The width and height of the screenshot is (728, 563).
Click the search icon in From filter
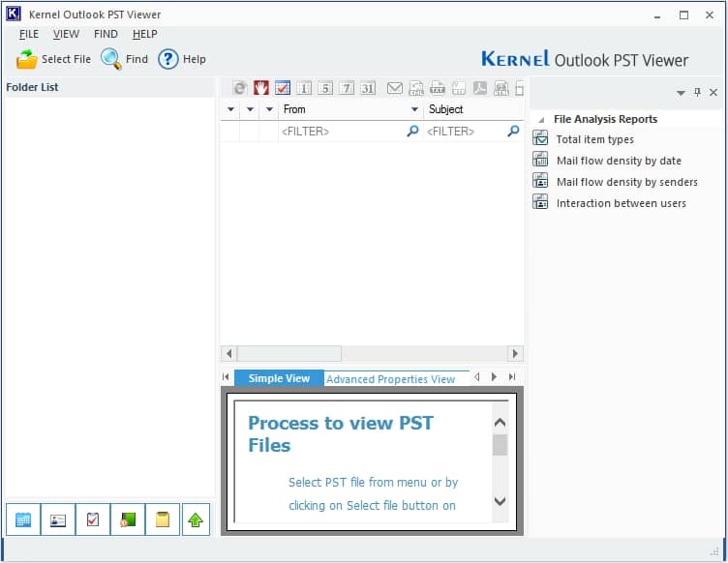412,132
